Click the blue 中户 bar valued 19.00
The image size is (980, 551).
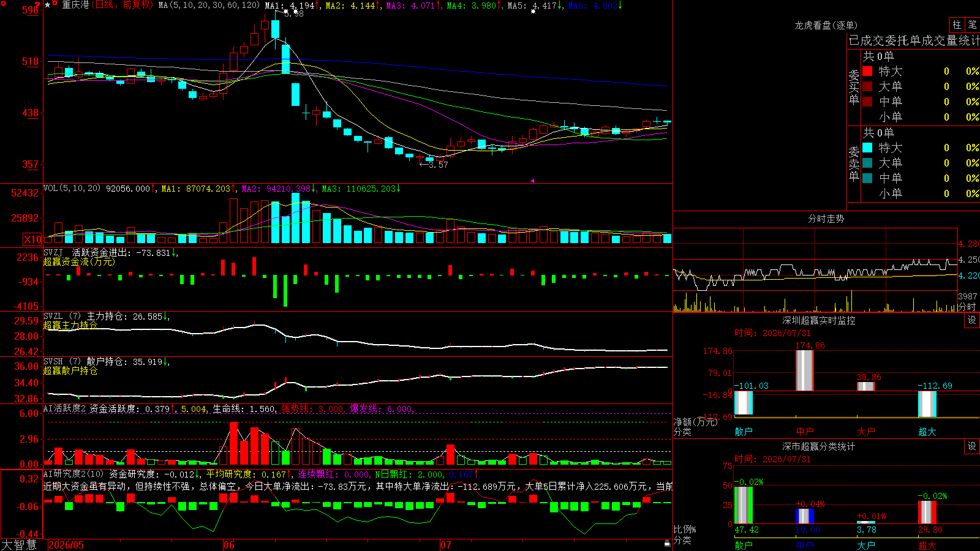click(805, 516)
